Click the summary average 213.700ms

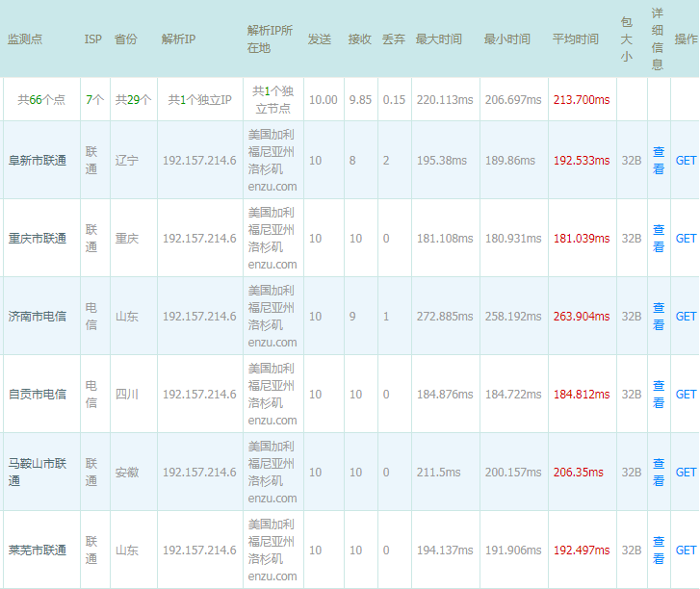[x=582, y=100]
